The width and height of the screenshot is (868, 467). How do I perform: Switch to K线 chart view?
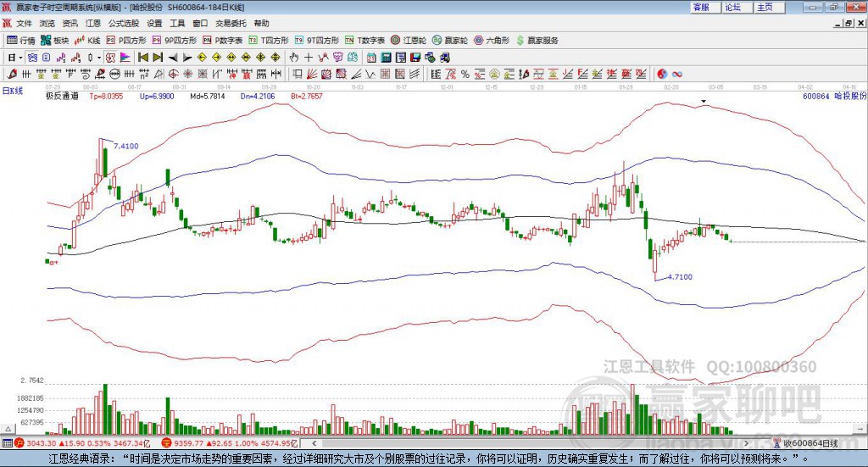(88, 40)
